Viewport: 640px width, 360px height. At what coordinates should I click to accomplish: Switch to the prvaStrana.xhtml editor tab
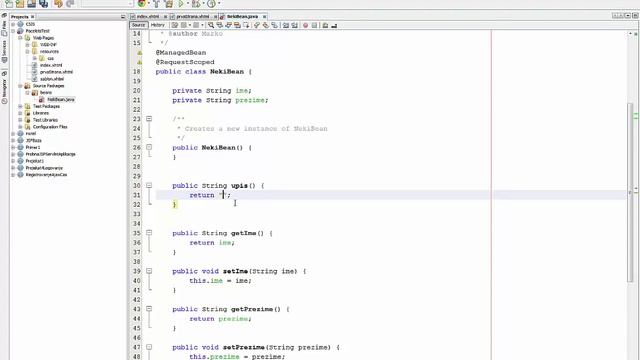click(192, 16)
